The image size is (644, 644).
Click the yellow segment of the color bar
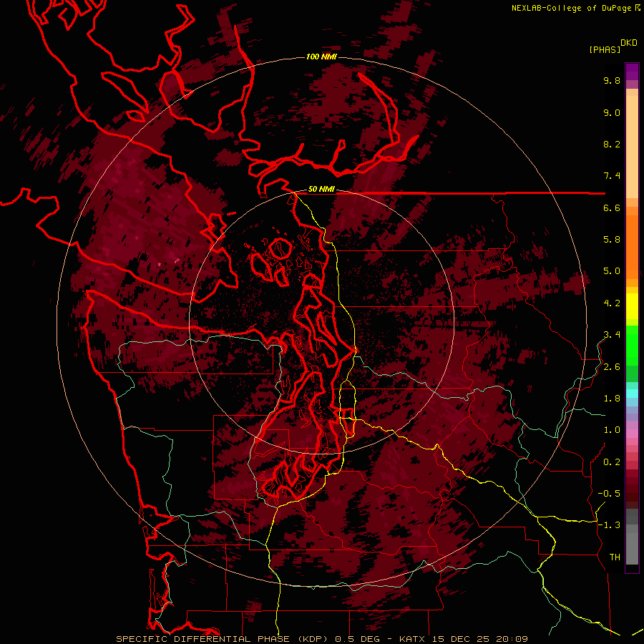632,306
